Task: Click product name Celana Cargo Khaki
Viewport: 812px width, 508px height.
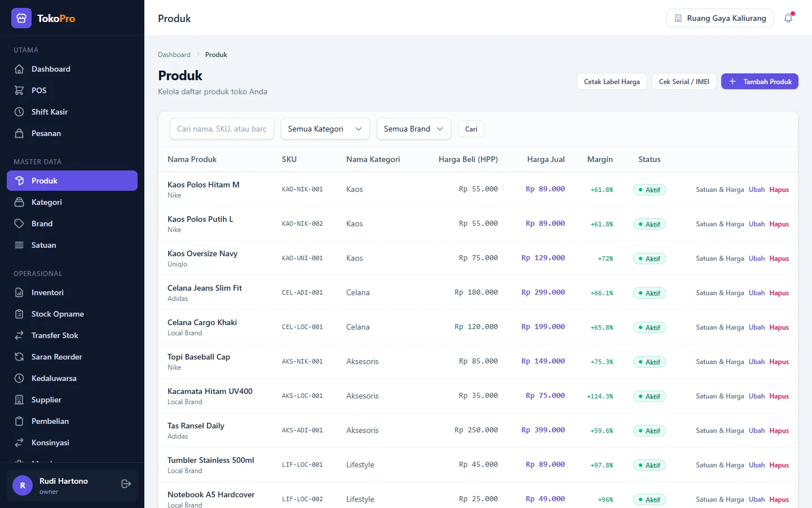Action: tap(202, 322)
